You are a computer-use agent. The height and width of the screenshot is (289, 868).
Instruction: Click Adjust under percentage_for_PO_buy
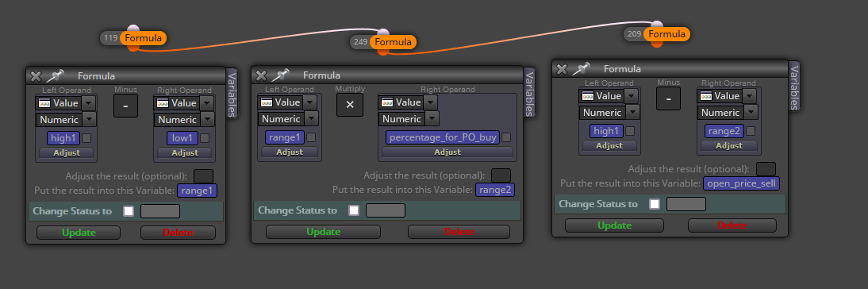click(447, 152)
